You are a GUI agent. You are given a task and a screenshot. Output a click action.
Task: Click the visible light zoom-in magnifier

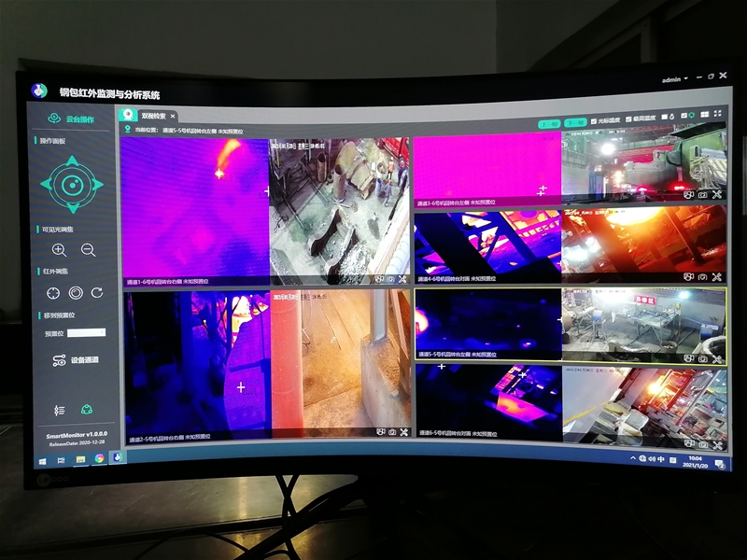pos(59,249)
